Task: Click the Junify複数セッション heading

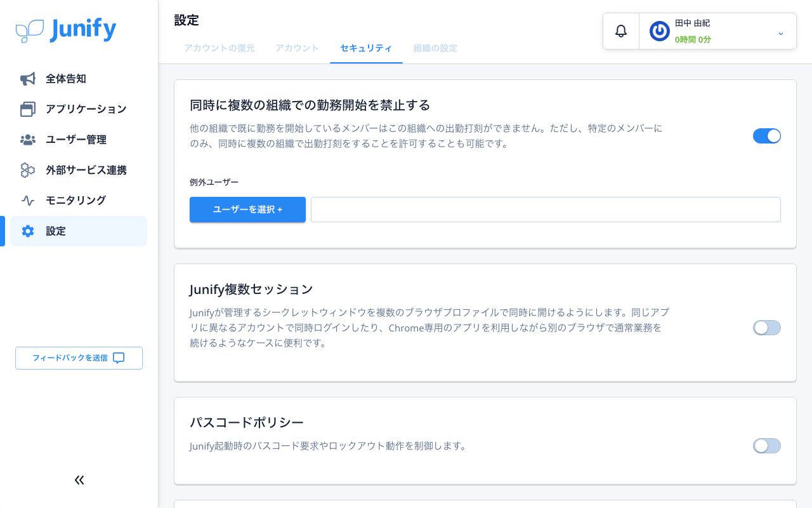Action: pos(251,290)
